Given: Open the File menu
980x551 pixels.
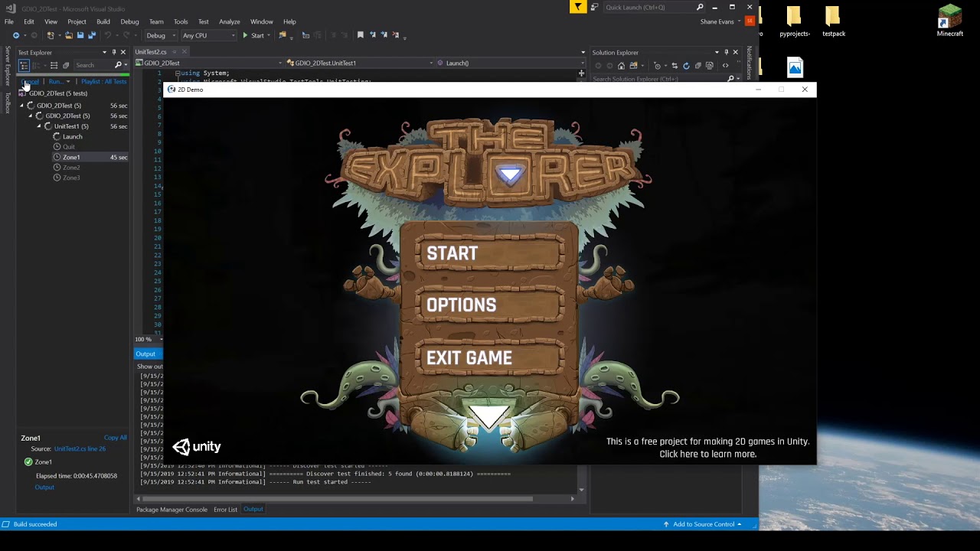Looking at the screenshot, I should tap(8, 21).
